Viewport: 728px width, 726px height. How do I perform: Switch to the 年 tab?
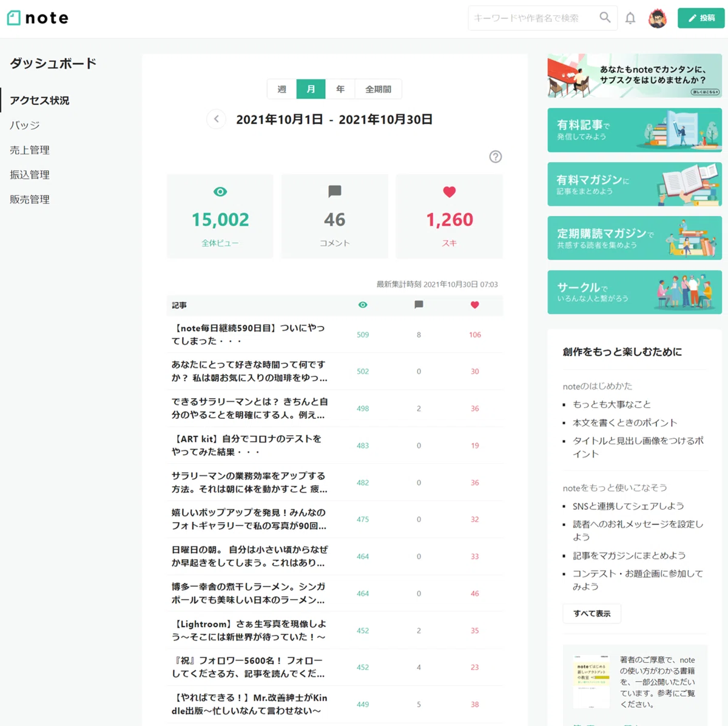coord(340,89)
